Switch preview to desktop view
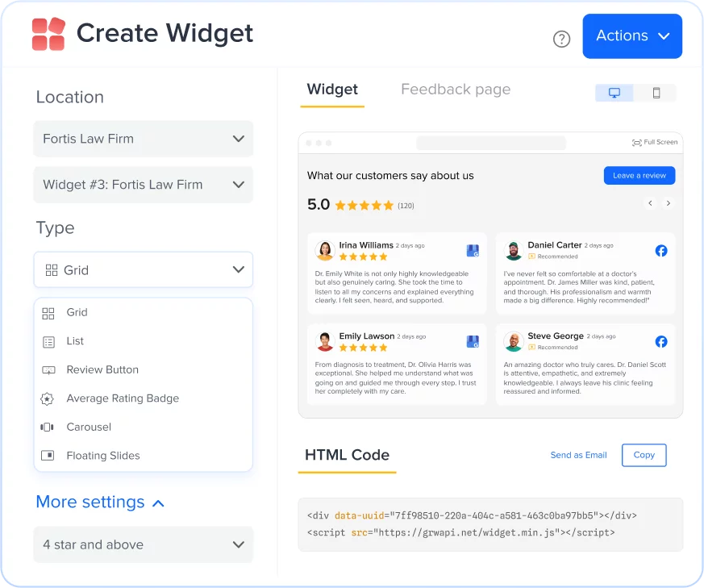The width and height of the screenshot is (704, 588). click(614, 93)
